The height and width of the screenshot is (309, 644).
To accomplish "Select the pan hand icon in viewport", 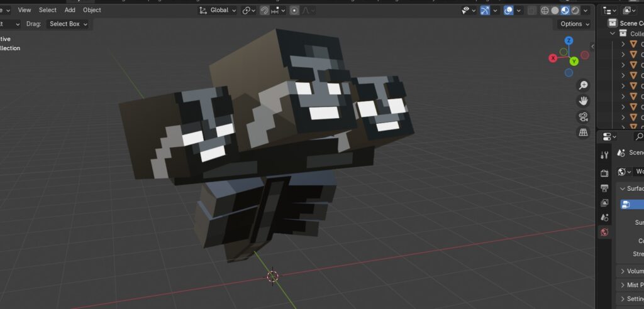I will [583, 101].
